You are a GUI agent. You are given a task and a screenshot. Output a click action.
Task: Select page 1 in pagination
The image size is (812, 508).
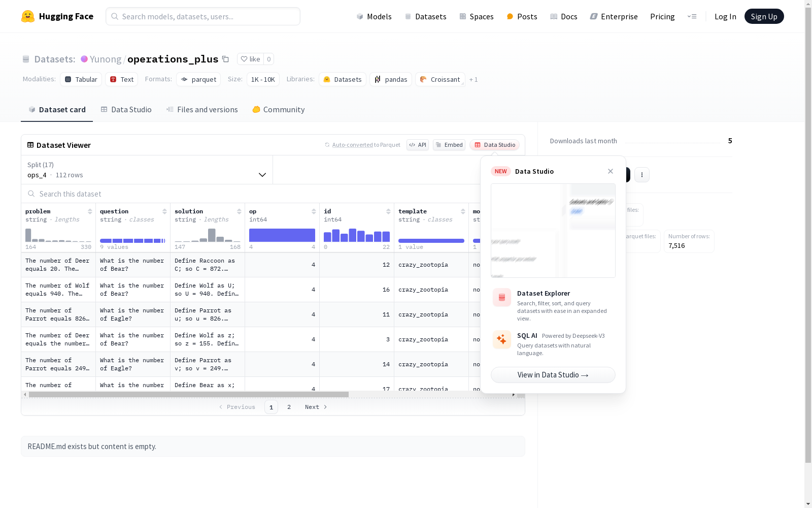tap(271, 407)
